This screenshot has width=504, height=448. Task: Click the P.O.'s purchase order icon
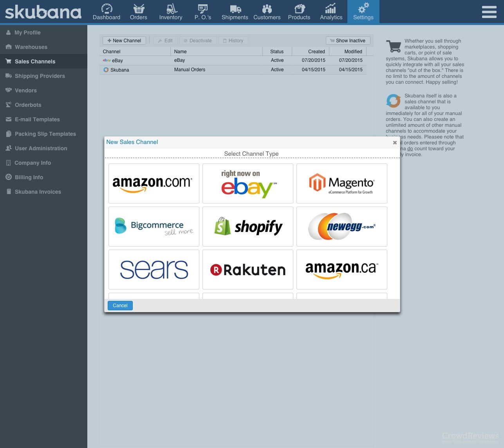point(202,8)
